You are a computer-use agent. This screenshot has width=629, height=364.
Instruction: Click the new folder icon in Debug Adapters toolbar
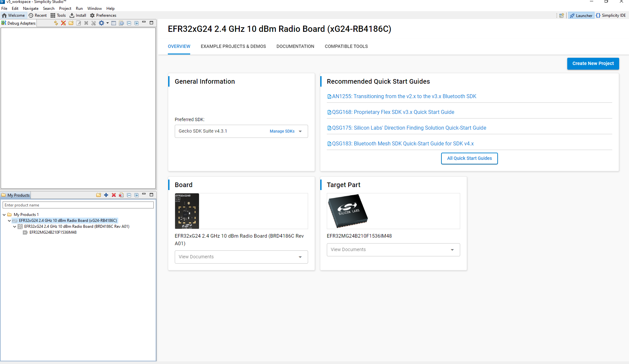pyautogui.click(x=71, y=23)
